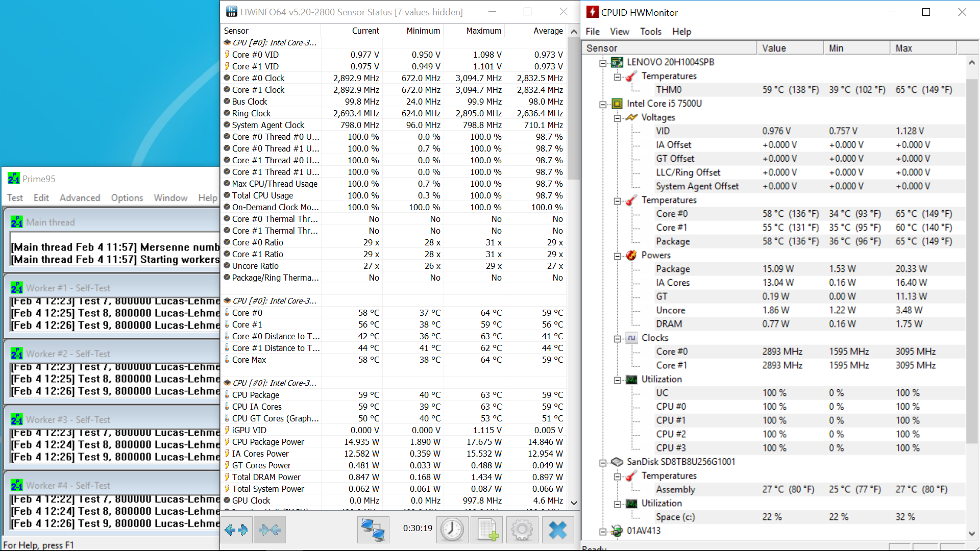Open HWiNFO sensor settings gear icon
This screenshot has height=551, width=980.
[522, 530]
